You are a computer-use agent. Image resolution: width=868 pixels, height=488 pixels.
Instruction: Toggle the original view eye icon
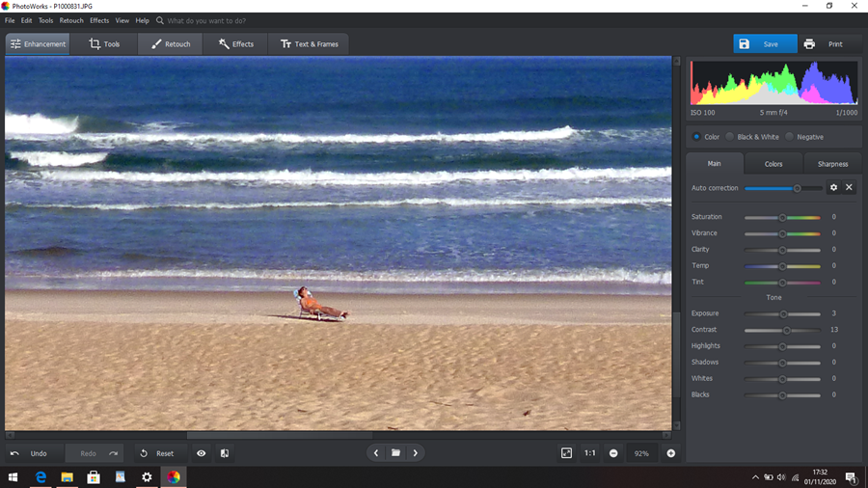[201, 453]
